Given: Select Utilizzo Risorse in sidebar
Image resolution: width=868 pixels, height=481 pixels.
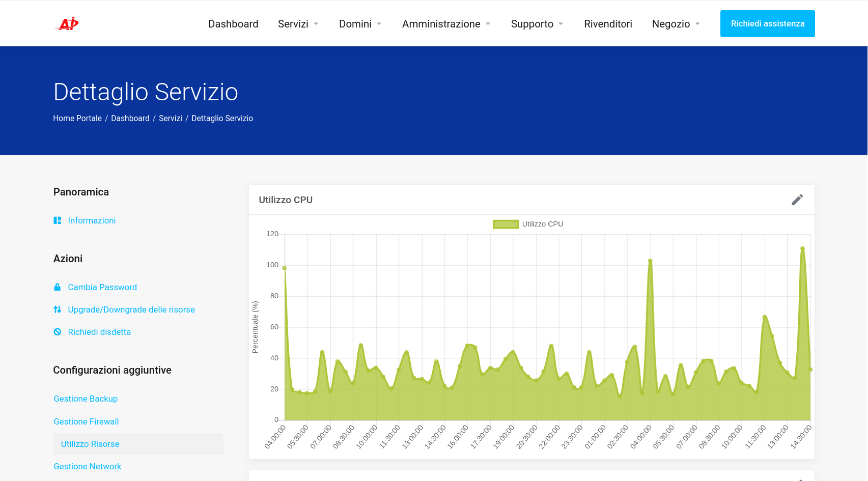Looking at the screenshot, I should click(138, 444).
